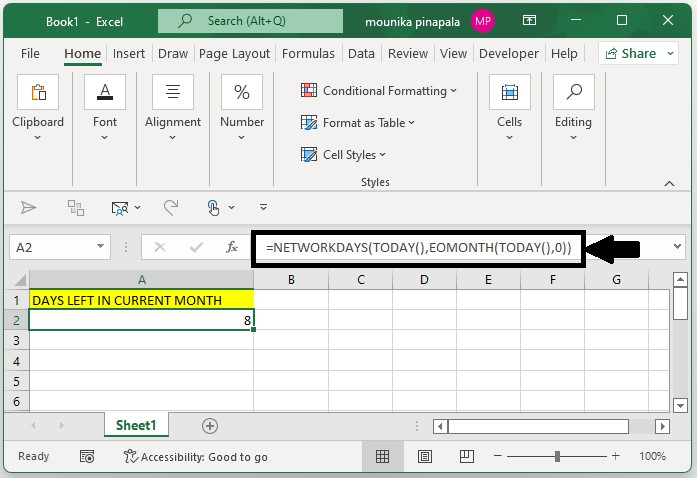This screenshot has height=478, width=697.
Task: Click the envelope-and-person quick toolbar icon
Action: point(120,208)
